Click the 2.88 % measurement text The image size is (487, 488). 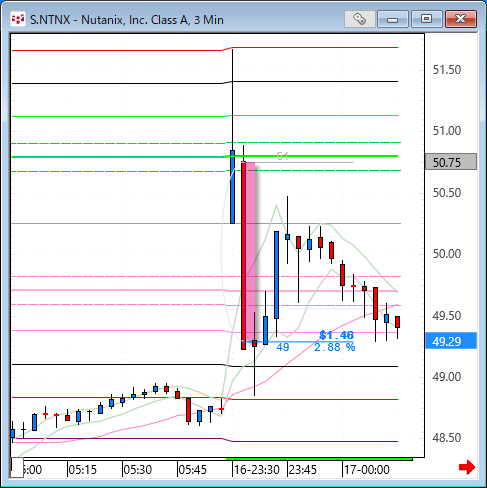tap(334, 347)
